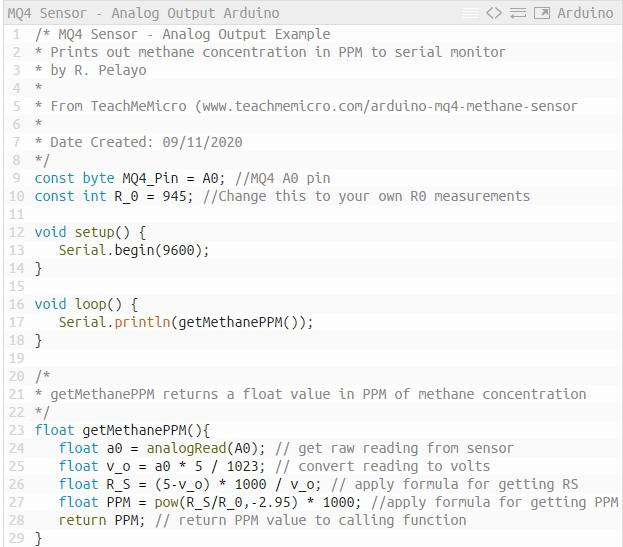Click line number 9 in the gutter
623x547 pixels.
coord(16,178)
